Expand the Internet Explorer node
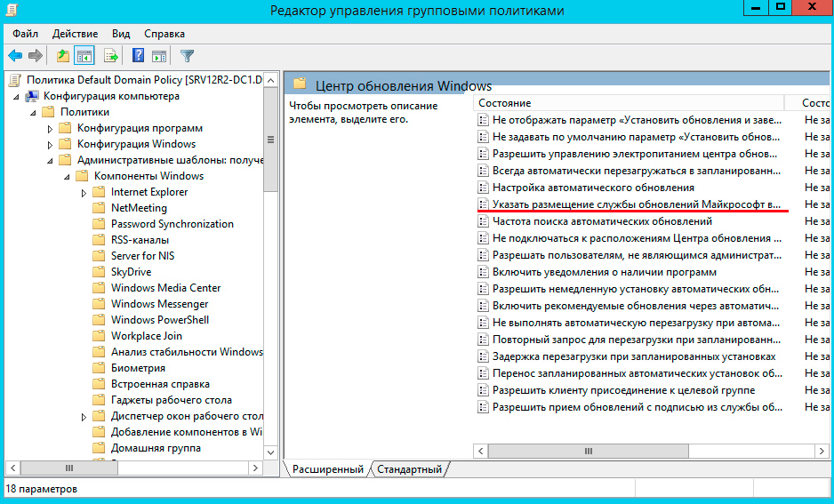Image resolution: width=834 pixels, height=504 pixels. click(x=84, y=193)
